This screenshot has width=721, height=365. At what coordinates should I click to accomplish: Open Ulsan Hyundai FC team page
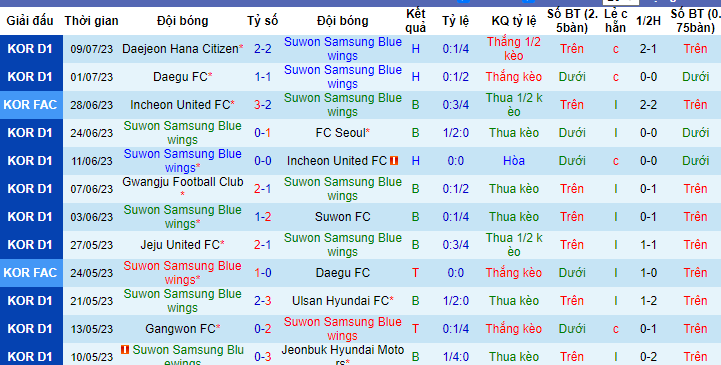tap(340, 301)
